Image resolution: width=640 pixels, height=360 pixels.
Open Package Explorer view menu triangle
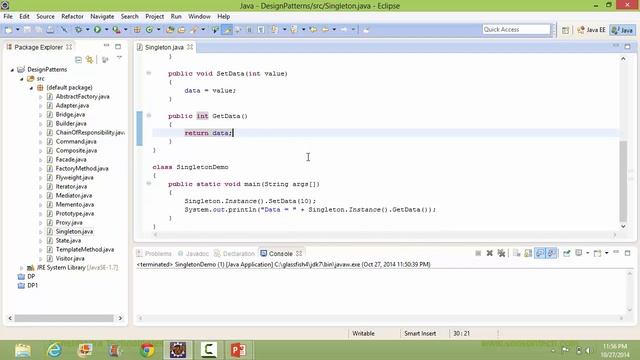[x=119, y=58]
